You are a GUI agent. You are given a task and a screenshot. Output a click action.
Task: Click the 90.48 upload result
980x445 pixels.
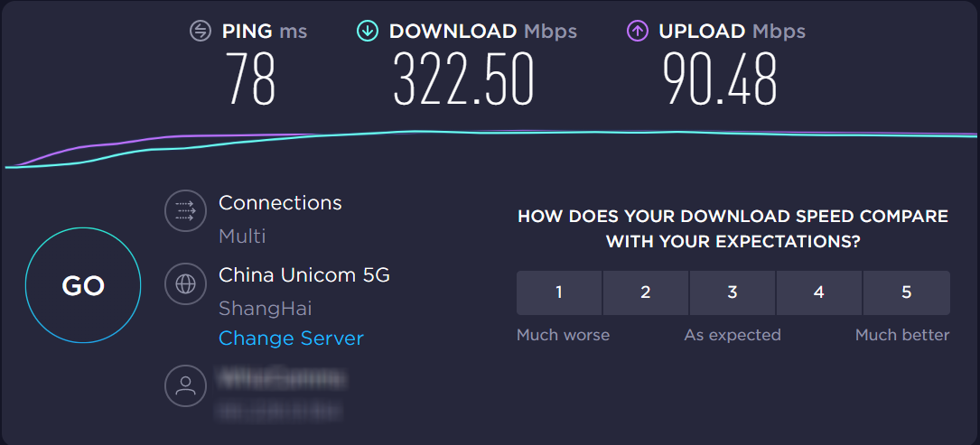point(719,79)
